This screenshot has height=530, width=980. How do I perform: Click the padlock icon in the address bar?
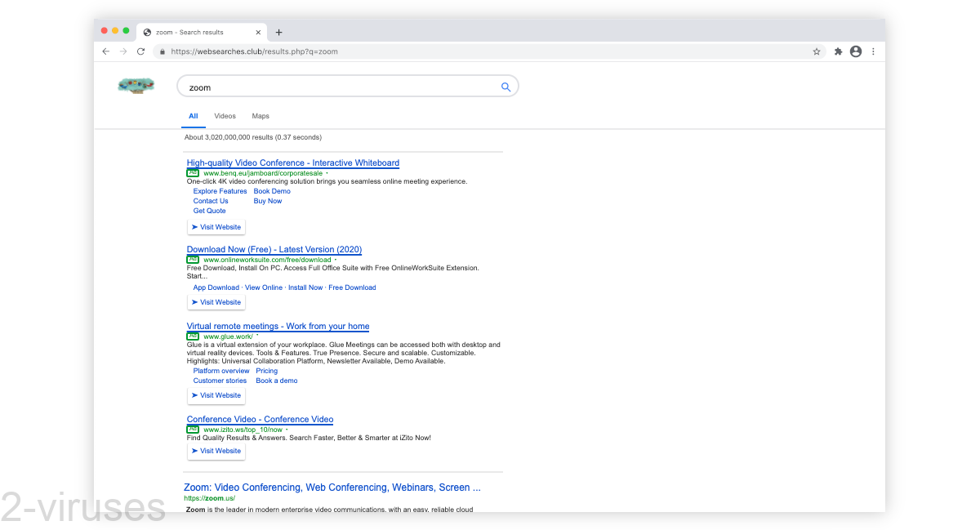click(162, 51)
